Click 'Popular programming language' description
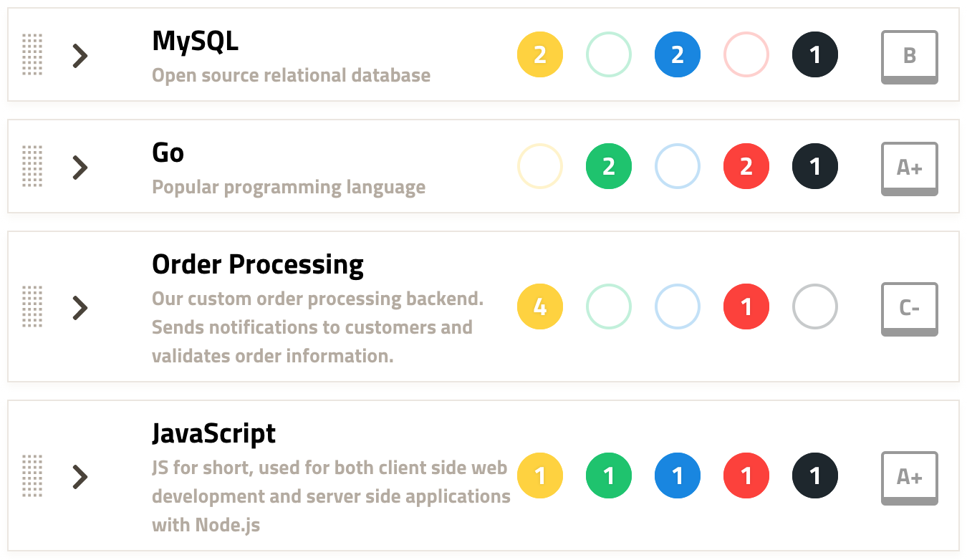Viewport: 967px width, 560px height. point(289,188)
